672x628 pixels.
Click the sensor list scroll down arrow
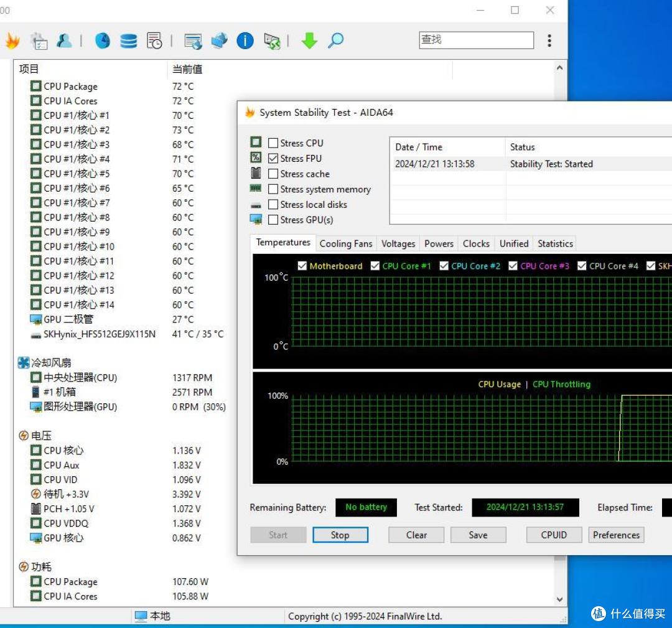tap(559, 599)
